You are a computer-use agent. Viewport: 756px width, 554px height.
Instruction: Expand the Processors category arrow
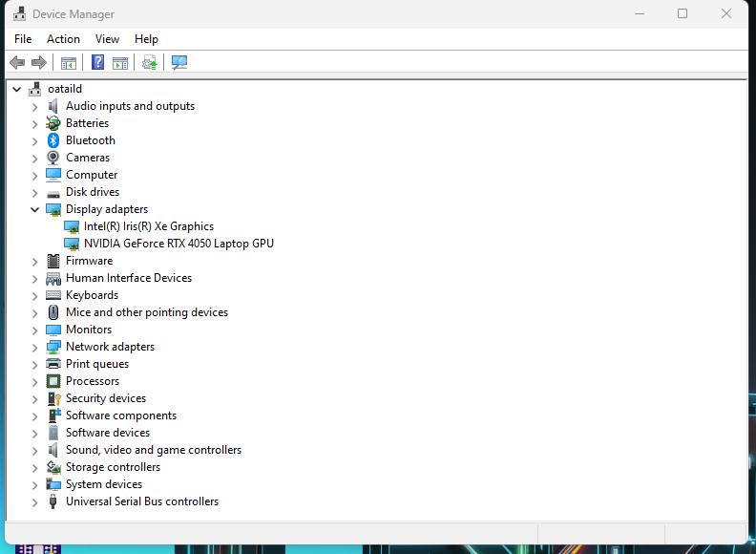pyautogui.click(x=34, y=382)
